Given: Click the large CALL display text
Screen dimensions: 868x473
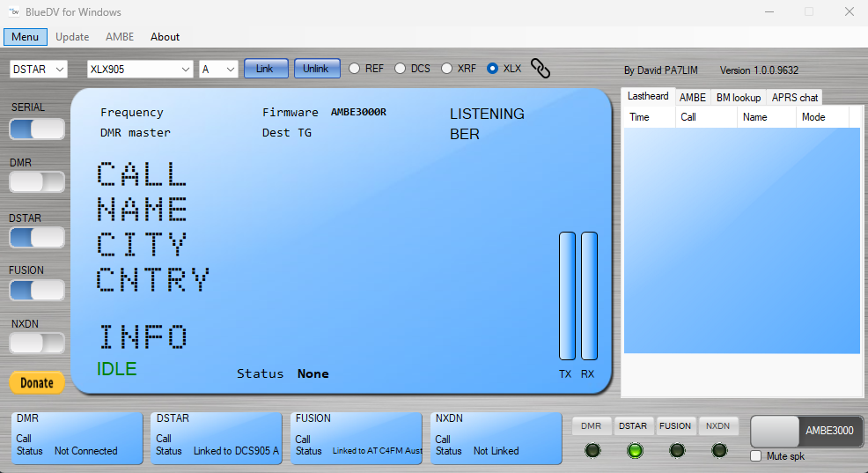Looking at the screenshot, I should [x=142, y=174].
